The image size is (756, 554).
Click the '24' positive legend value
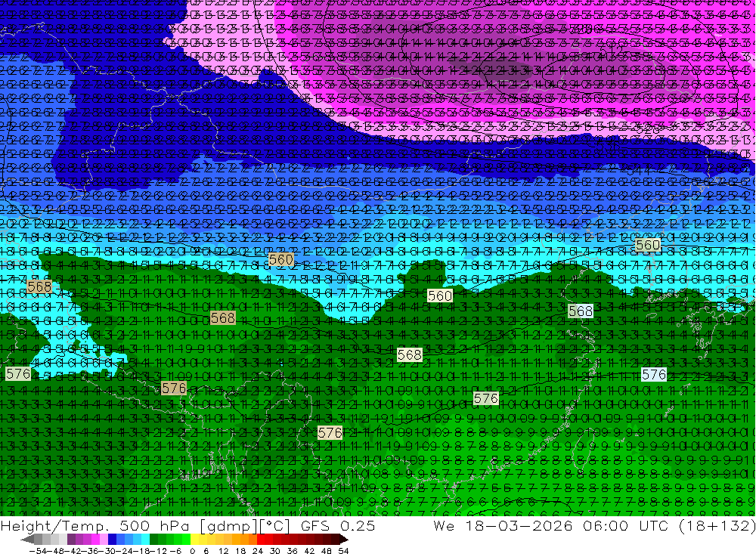pyautogui.click(x=258, y=551)
